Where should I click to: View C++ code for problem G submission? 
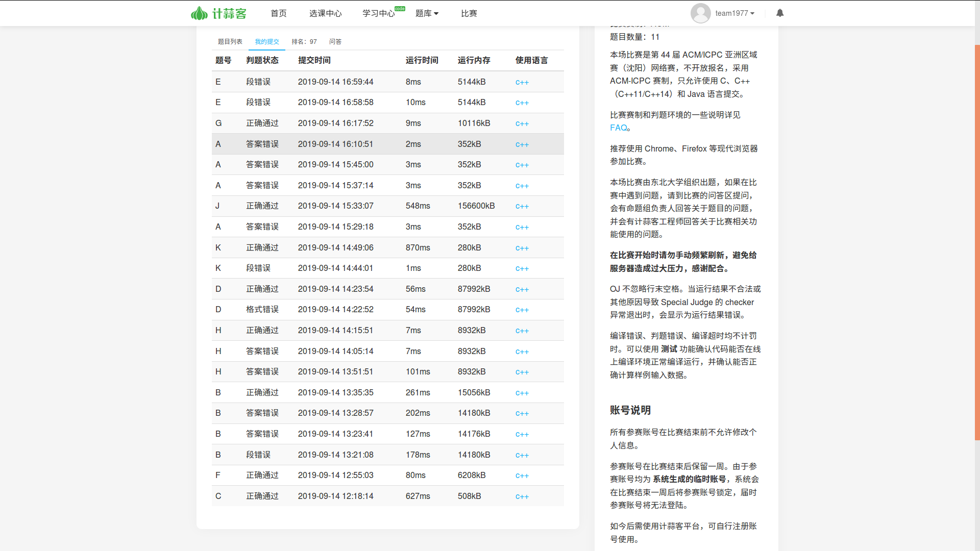[522, 123]
